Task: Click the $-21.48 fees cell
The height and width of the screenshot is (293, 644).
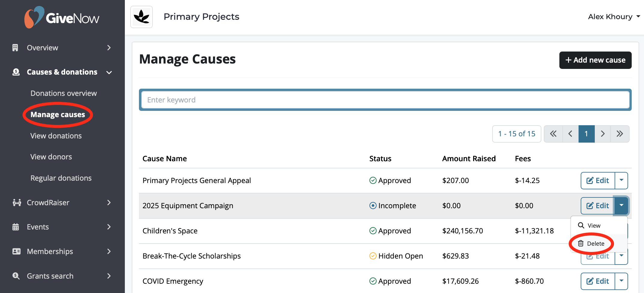Action: tap(527, 256)
